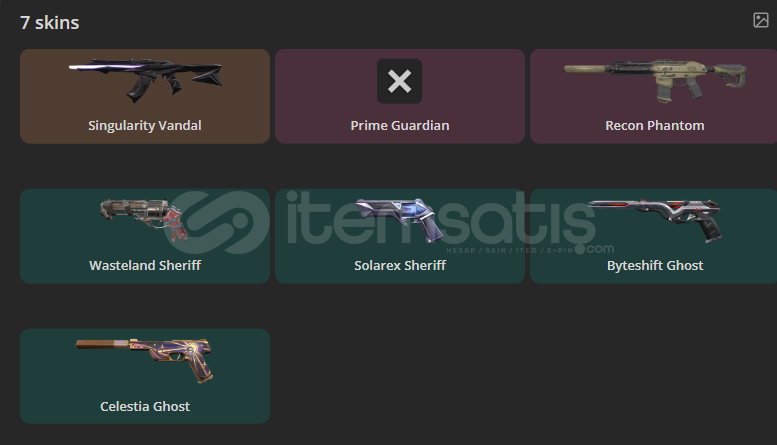The image size is (777, 445).
Task: Open the Recon Phantom name label
Action: click(655, 126)
